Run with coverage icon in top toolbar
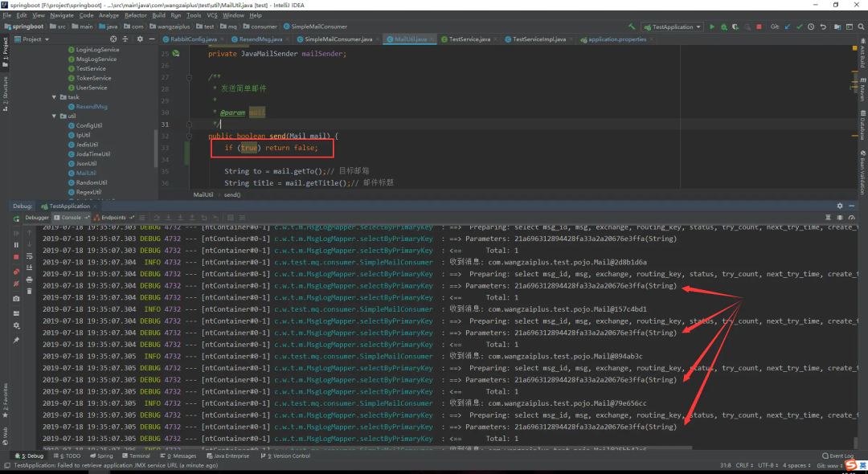Image resolution: width=868 pixels, height=474 pixels. (x=735, y=27)
